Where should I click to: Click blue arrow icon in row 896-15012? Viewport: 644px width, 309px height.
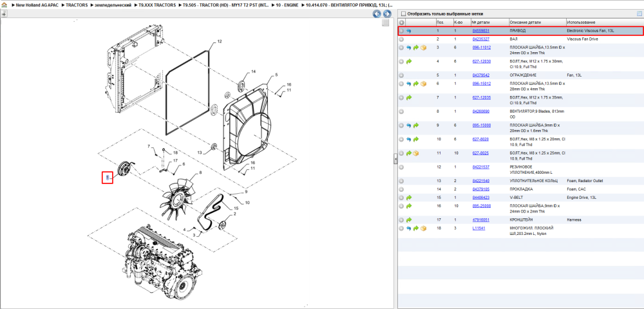pyautogui.click(x=409, y=84)
